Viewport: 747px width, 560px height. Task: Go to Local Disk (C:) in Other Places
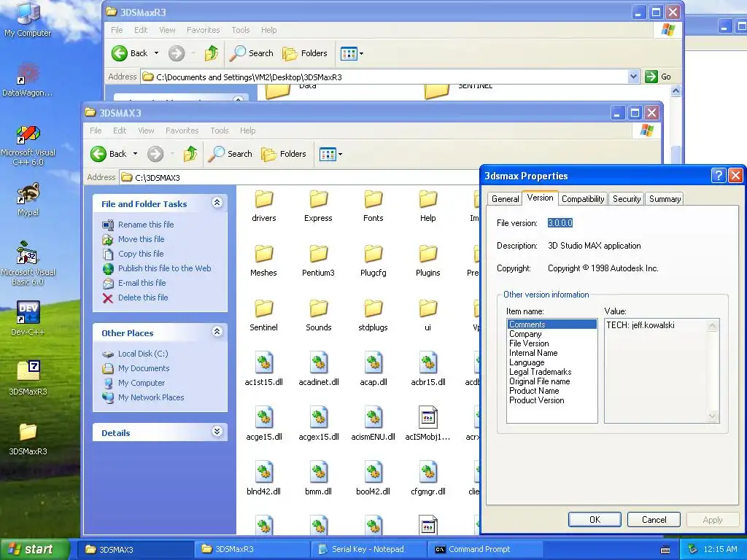coord(143,354)
